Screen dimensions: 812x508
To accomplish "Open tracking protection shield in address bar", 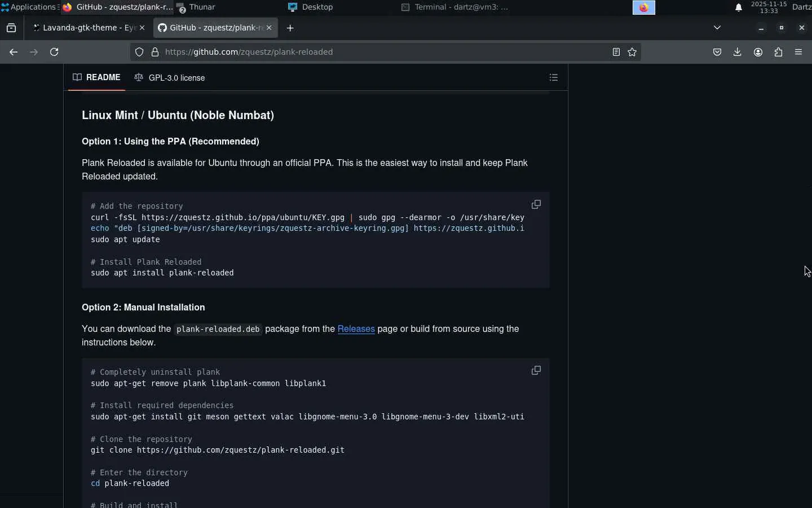I will click(x=139, y=52).
